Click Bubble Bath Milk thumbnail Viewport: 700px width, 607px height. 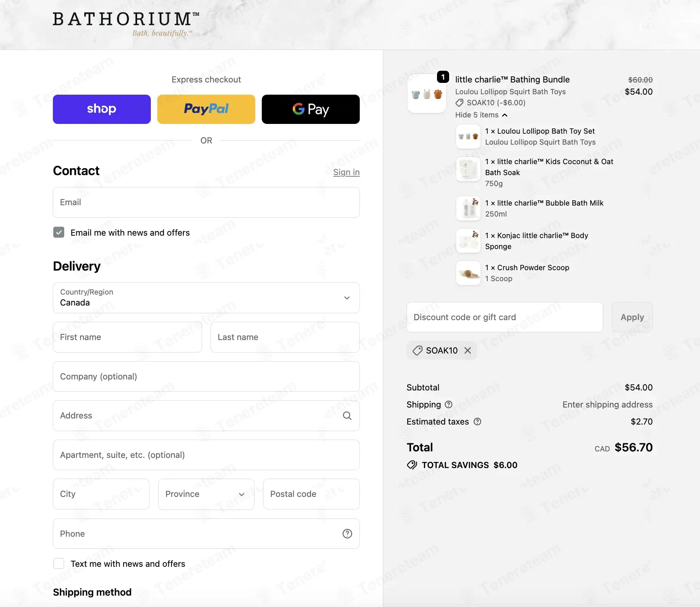coord(468,208)
